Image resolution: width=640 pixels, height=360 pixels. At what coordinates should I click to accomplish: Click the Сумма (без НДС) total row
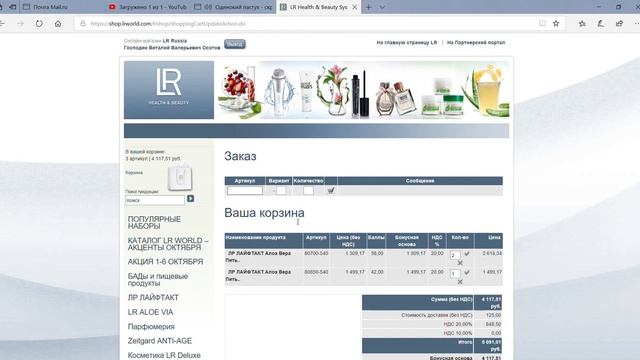tap(432, 302)
